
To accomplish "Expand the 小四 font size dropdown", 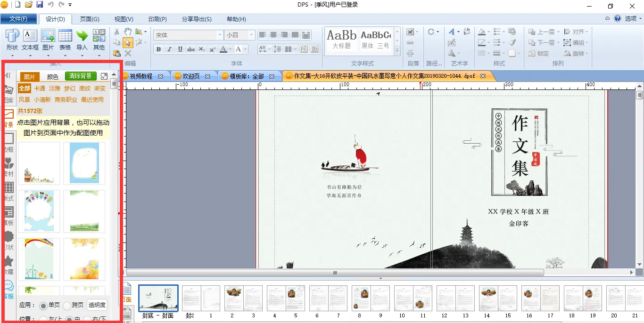I will coord(251,35).
